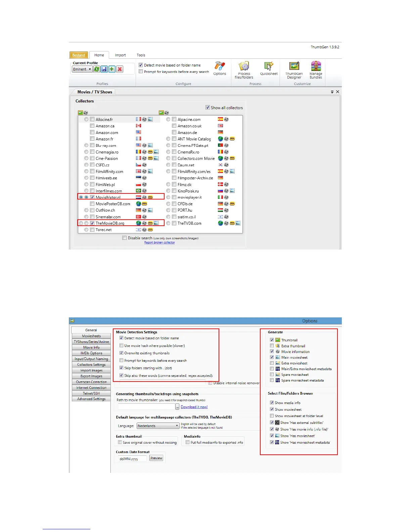Select the TheTVDB.com radio button

click(x=168, y=223)
